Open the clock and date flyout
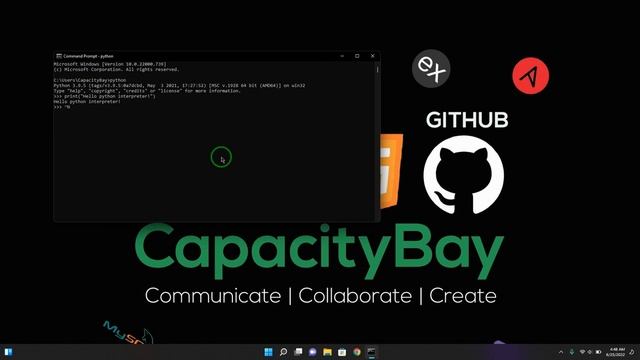Viewport: 640px width, 360px height. pyautogui.click(x=616, y=352)
